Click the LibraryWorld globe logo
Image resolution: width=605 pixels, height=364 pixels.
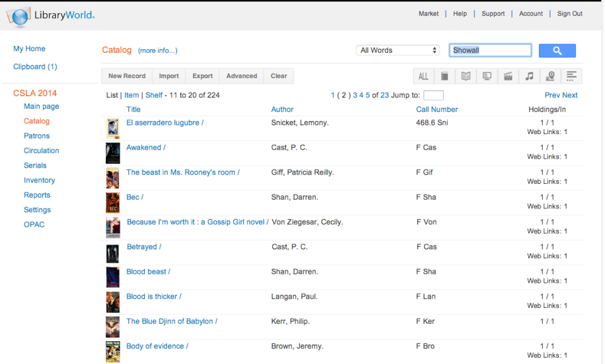[18, 16]
